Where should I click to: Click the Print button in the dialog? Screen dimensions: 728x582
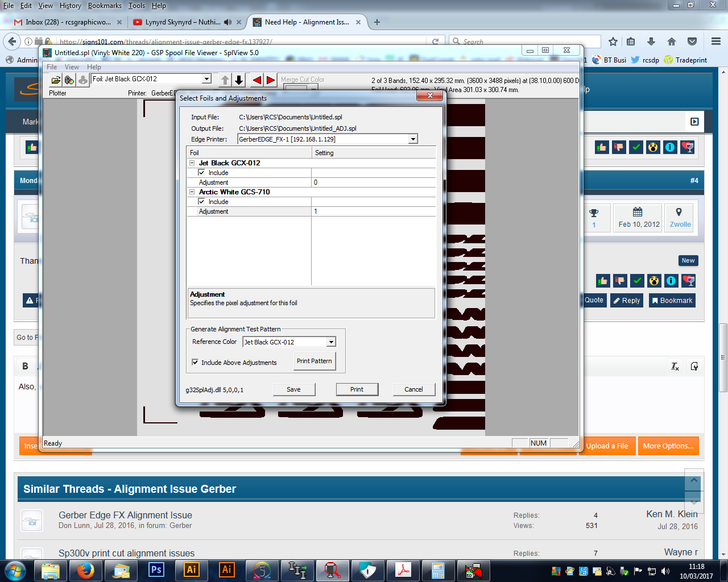[x=357, y=389]
